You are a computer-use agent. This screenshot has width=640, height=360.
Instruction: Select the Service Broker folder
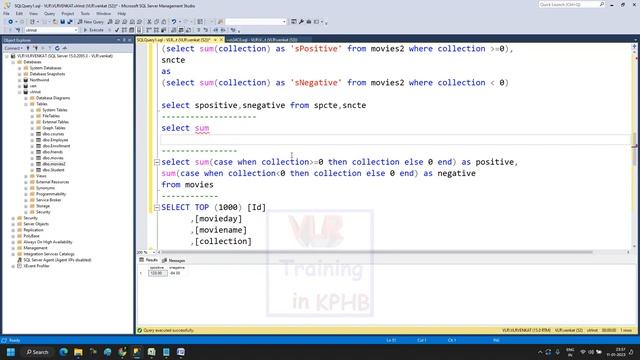pyautogui.click(x=49, y=200)
